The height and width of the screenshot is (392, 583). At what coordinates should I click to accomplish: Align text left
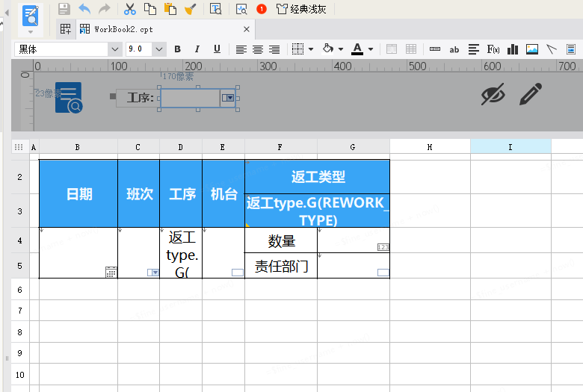point(241,49)
